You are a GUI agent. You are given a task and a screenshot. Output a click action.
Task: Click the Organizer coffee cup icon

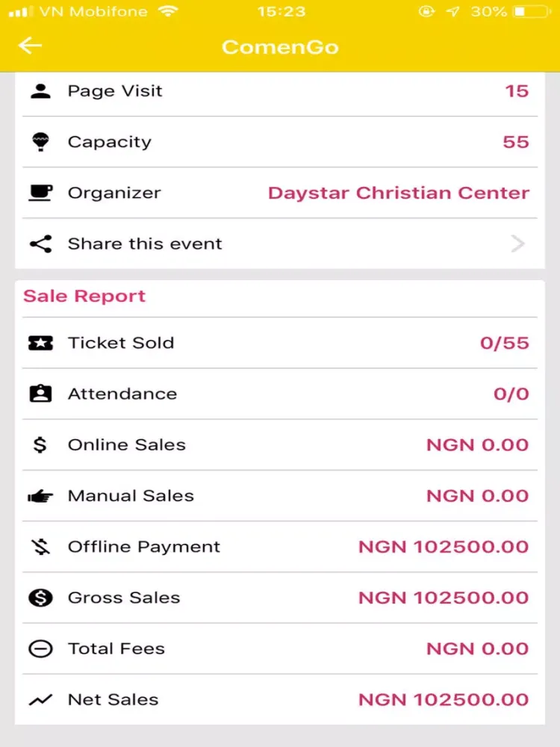pos(40,193)
